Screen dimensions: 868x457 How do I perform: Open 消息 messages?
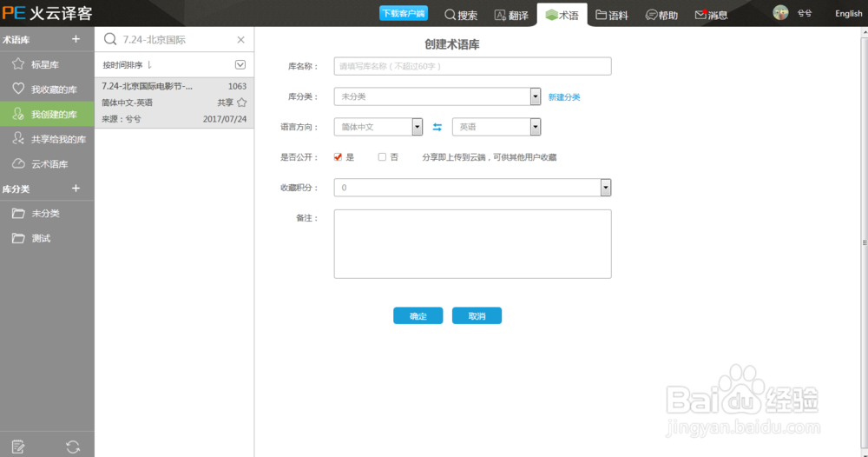[x=712, y=15]
